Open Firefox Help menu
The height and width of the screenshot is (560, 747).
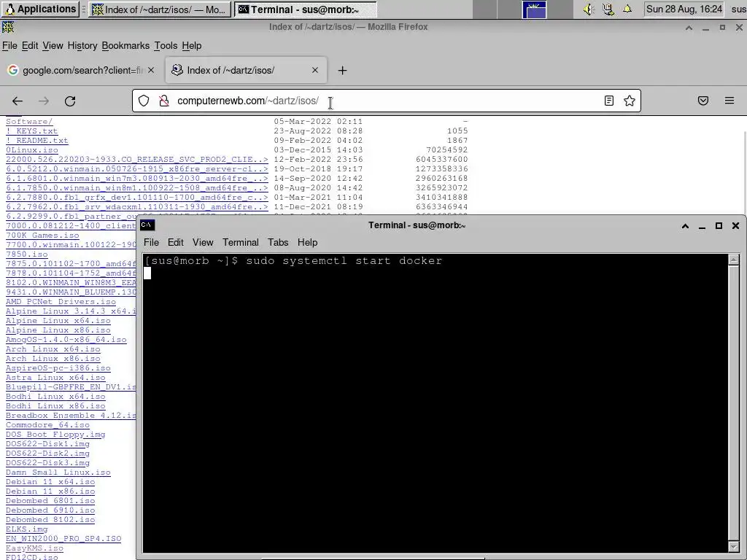(192, 46)
